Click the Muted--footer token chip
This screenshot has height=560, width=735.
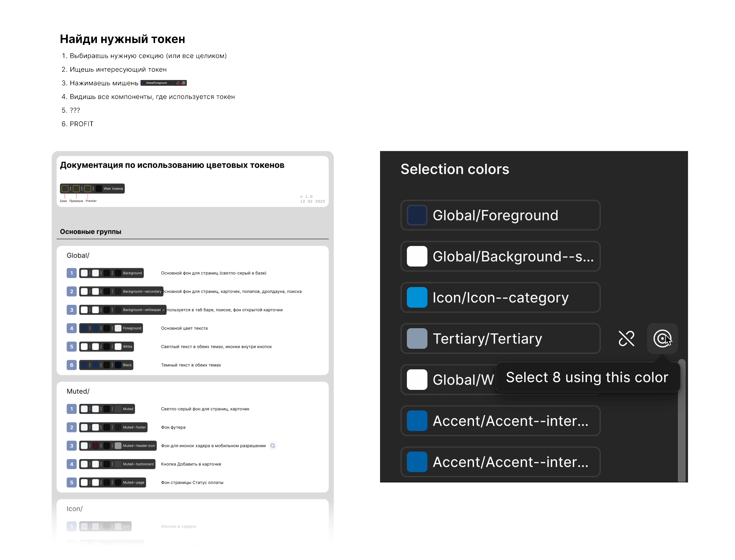pos(113,427)
